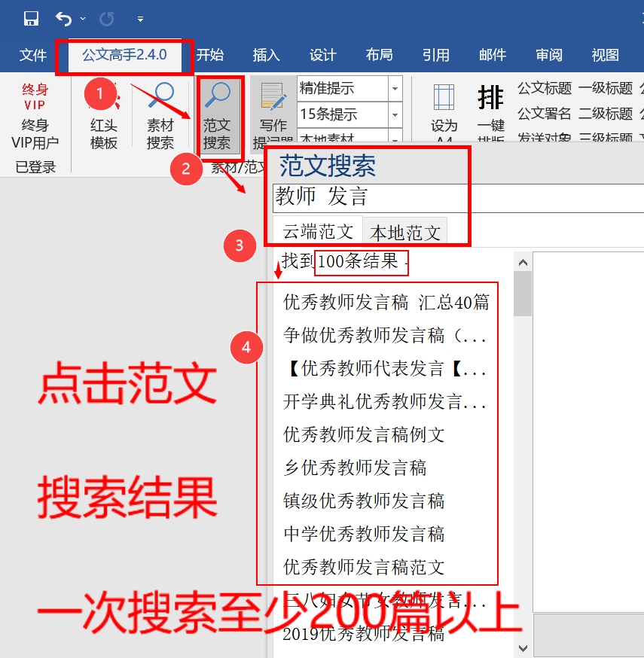Open the 引用 ribbon tab
Screen dimensions: 644x658
pos(436,55)
